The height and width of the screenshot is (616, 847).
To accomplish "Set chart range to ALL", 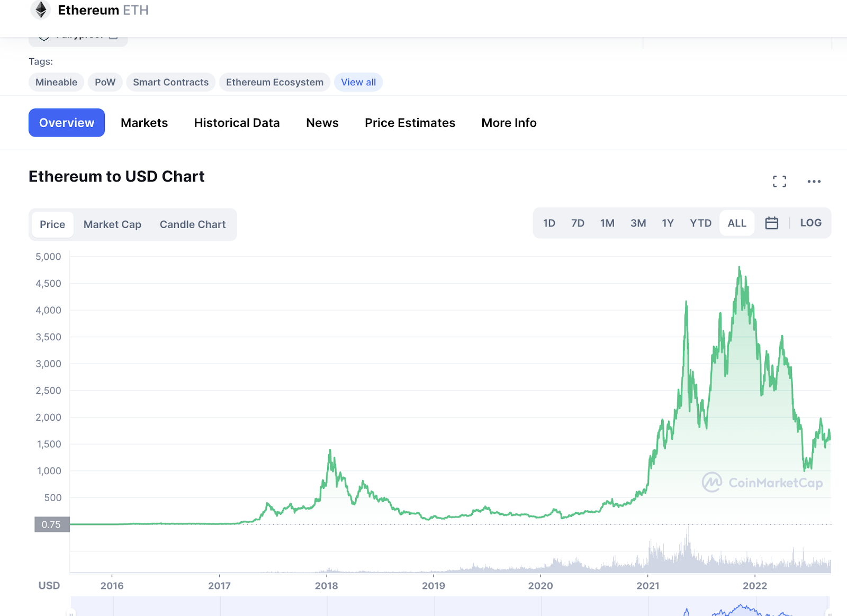I will click(x=737, y=223).
